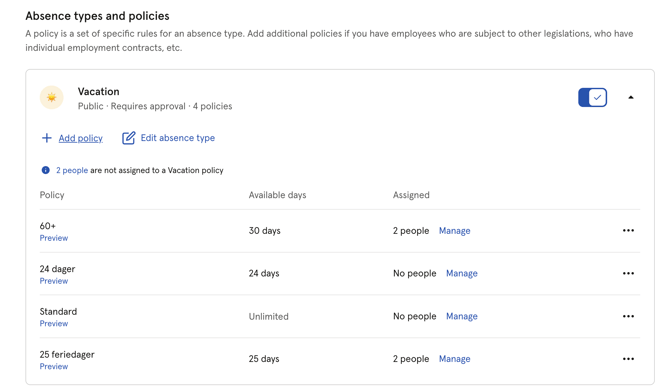This screenshot has width=670, height=391.
Task: Open the three-dot menu for 25 feriedager policy
Action: pyautogui.click(x=628, y=359)
